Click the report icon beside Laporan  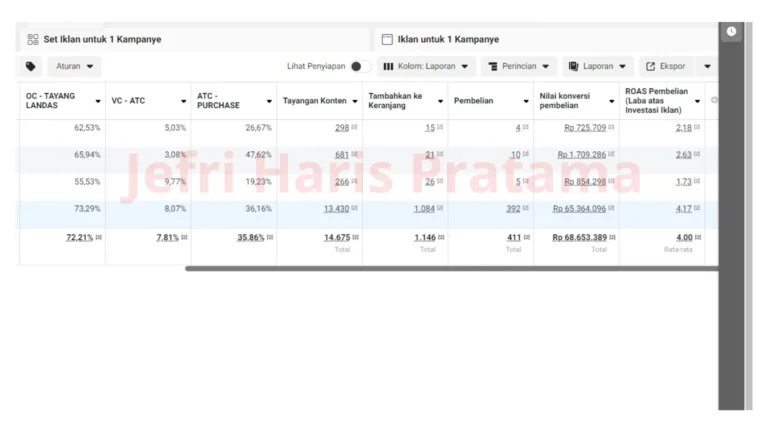click(574, 67)
